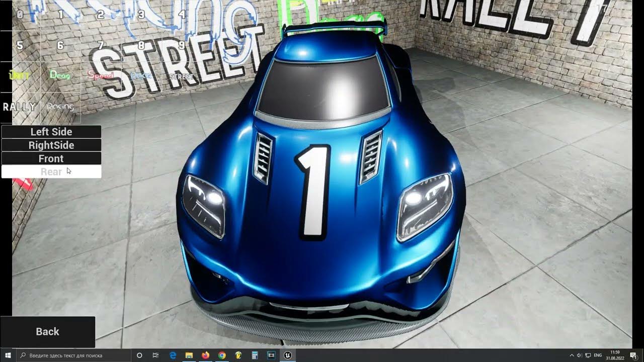Focus the taskbar search box
Screen dimensions: 644x362
[74, 355]
